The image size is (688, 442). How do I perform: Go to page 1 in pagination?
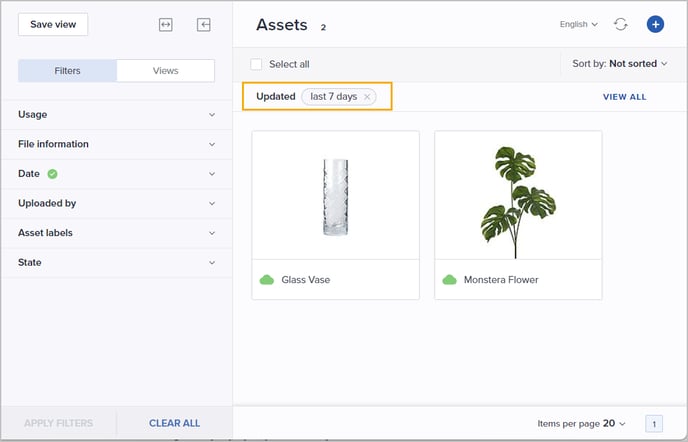tap(654, 424)
